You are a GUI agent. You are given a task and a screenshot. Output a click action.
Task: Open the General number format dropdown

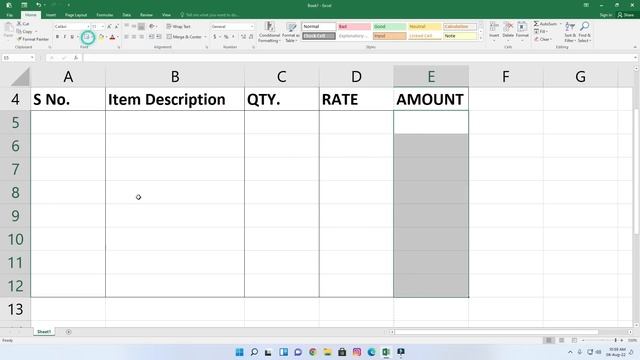click(251, 27)
